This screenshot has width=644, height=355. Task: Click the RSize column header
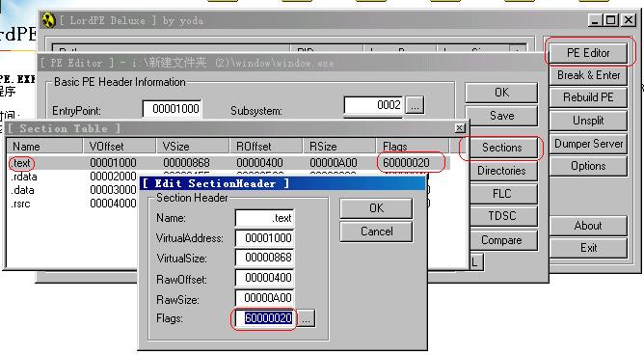(x=338, y=147)
